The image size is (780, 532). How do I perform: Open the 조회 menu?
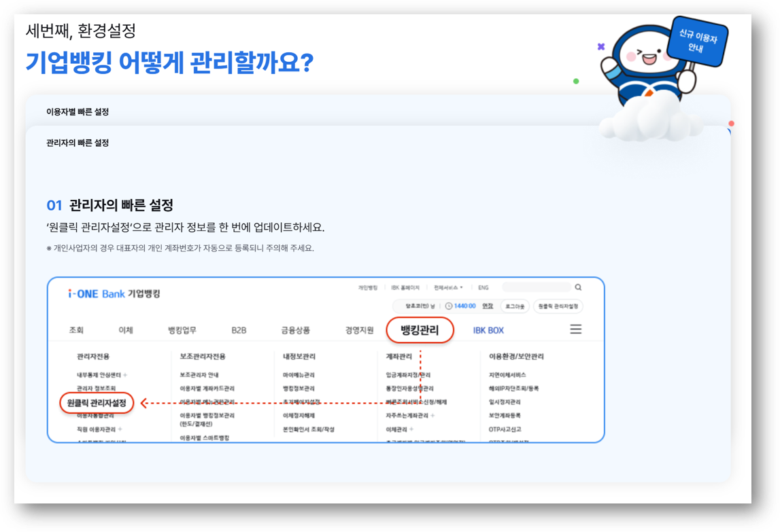[76, 330]
